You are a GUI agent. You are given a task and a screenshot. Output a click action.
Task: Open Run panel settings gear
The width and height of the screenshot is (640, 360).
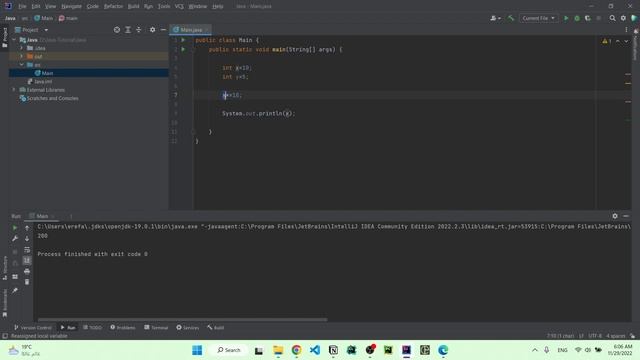point(615,216)
